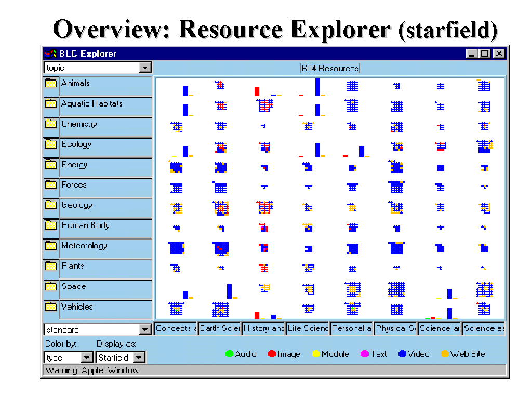Image resolution: width=532 pixels, height=399 pixels.
Task: Click the BLC Explorer title bar icon
Action: 50,54
